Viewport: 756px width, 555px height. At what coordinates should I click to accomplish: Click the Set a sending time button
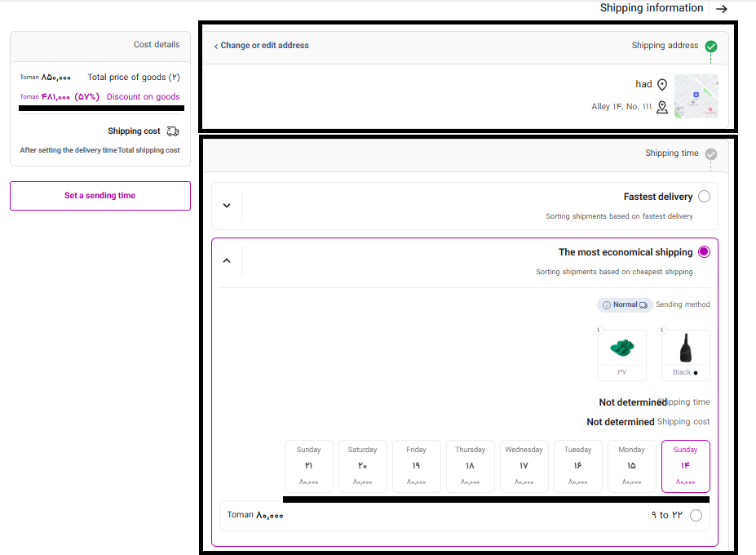(x=100, y=196)
